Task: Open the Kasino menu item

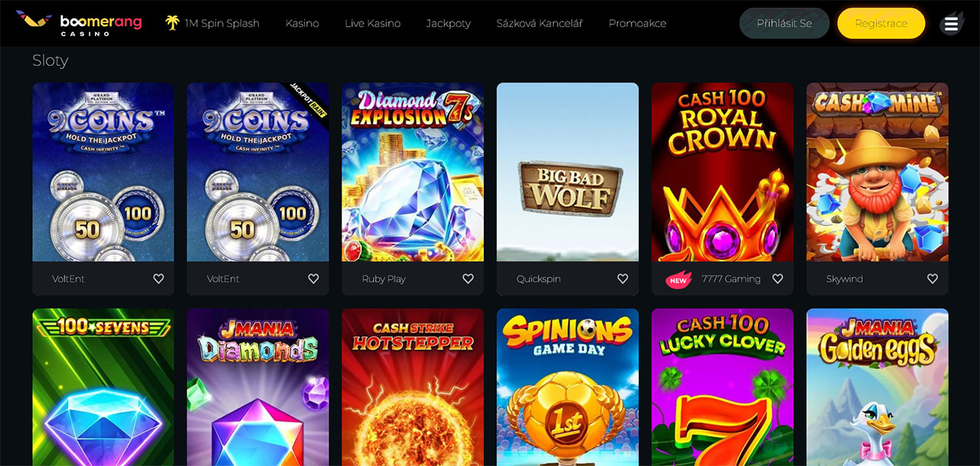Action: click(302, 24)
